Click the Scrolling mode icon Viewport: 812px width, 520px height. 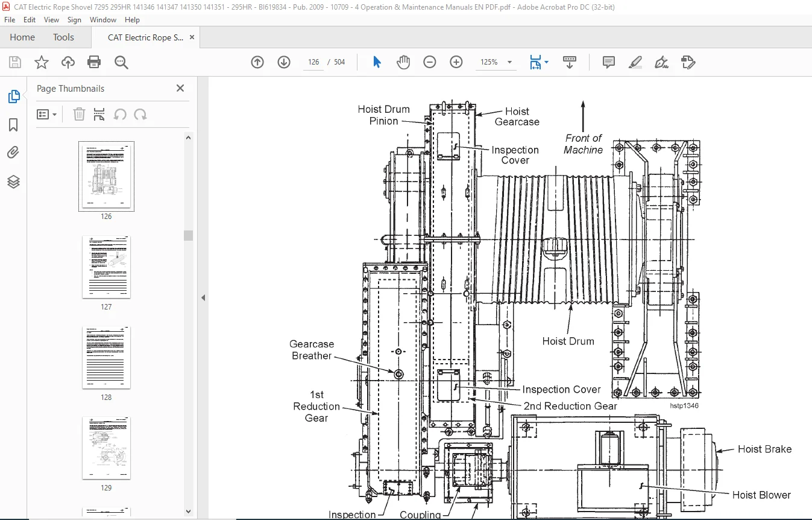[x=570, y=62]
